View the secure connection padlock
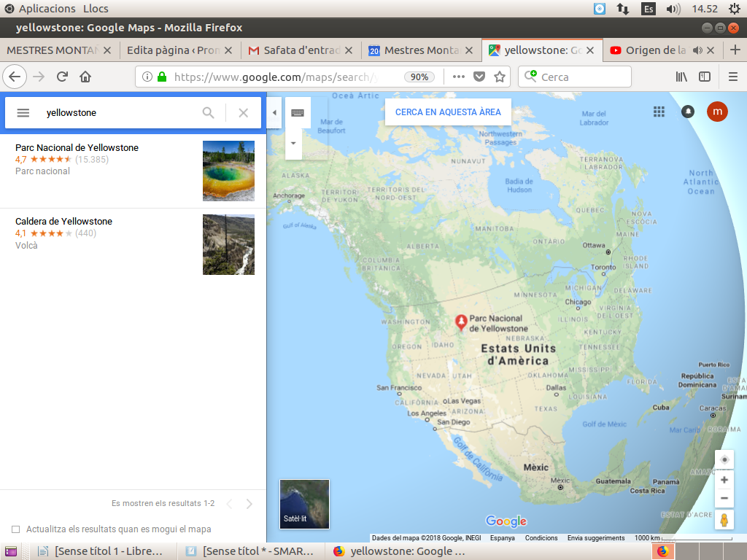Screen dimensions: 747x560 [x=162, y=77]
